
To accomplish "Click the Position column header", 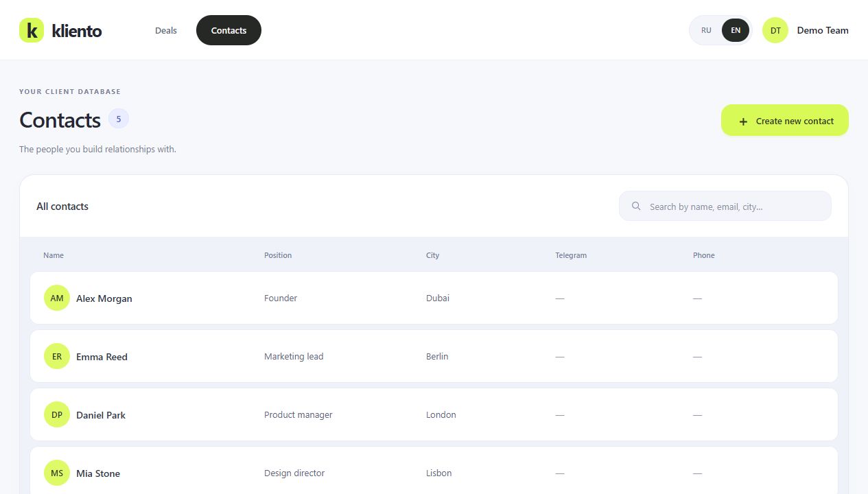I will (278, 255).
